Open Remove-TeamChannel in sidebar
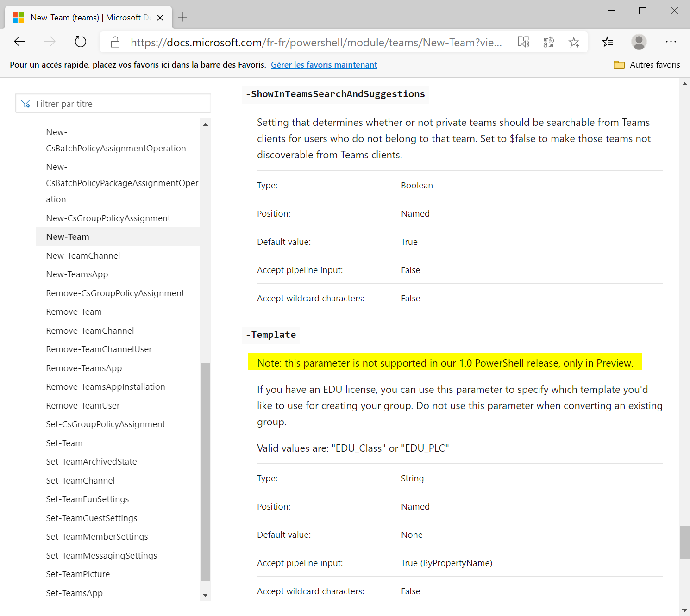Image resolution: width=690 pixels, height=616 pixels. [90, 331]
